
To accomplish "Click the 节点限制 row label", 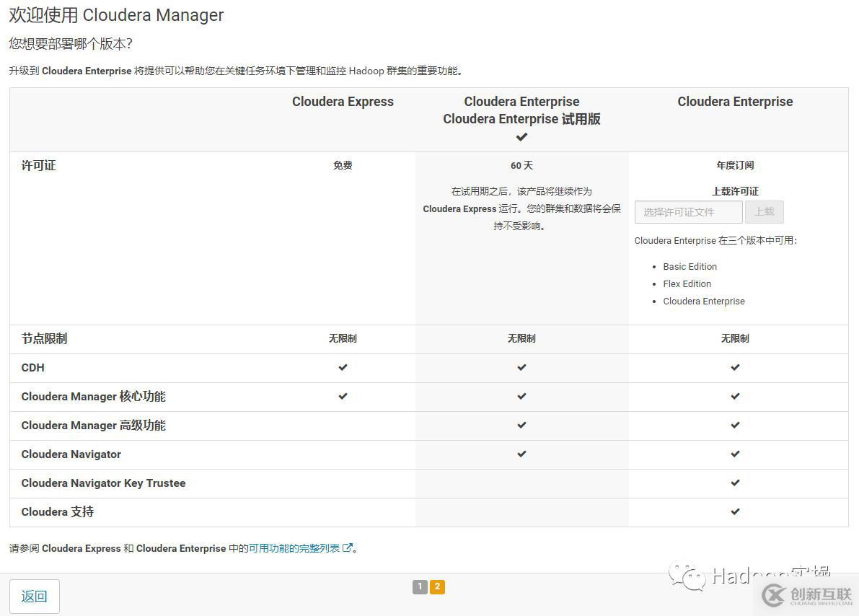I will coord(45,339).
